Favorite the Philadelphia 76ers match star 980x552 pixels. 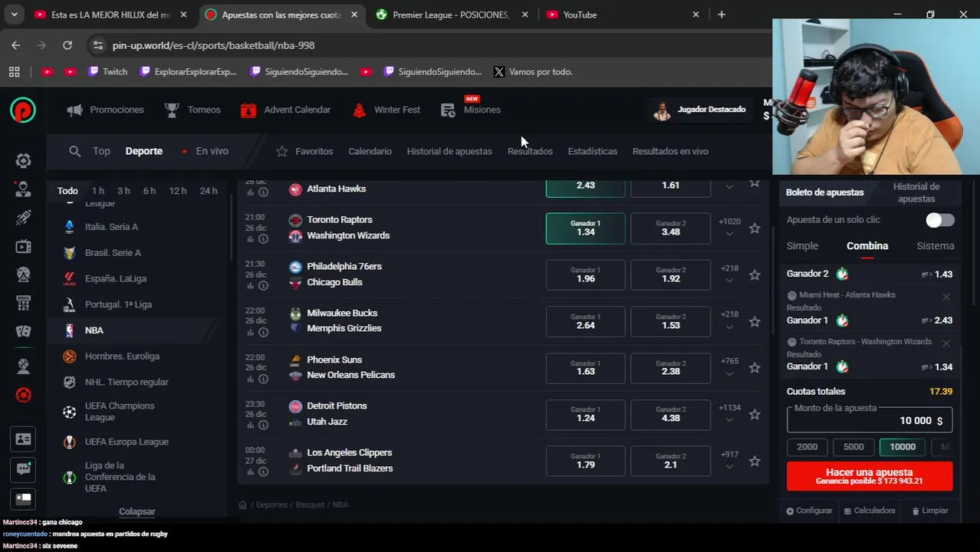coord(755,275)
